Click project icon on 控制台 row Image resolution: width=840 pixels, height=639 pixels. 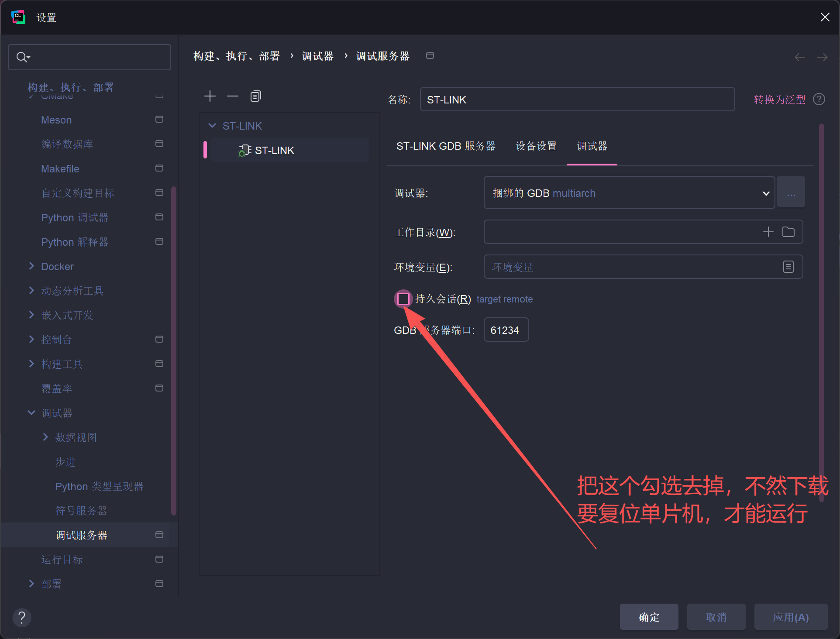159,339
